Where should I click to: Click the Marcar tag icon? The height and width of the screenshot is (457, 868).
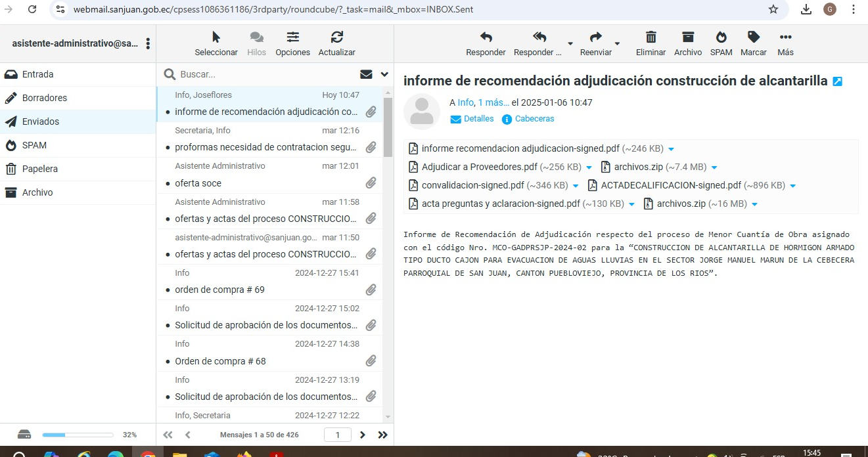click(x=754, y=37)
